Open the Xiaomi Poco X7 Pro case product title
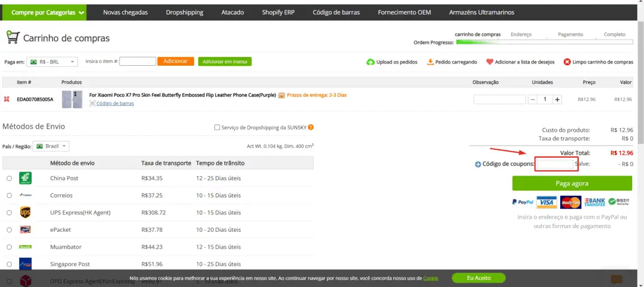644x287 pixels. click(x=182, y=95)
